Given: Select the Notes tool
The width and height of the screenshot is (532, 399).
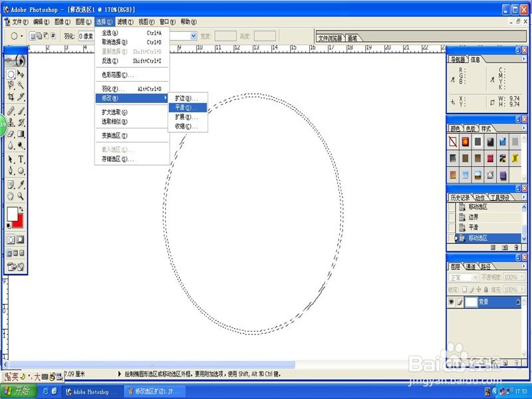Looking at the screenshot, I should pyautogui.click(x=11, y=184).
